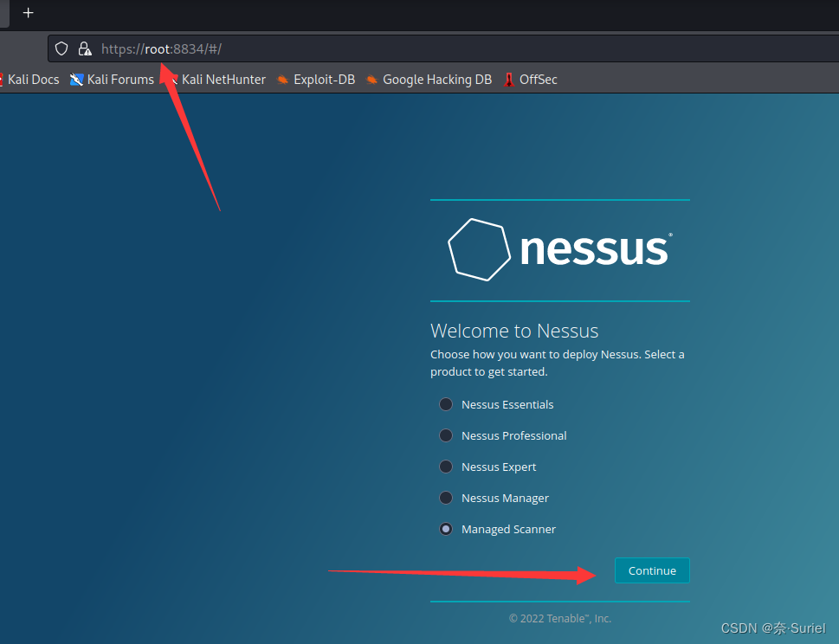Click the 2022 Tenable copyright text
Screen dimensions: 839x644
(559, 618)
